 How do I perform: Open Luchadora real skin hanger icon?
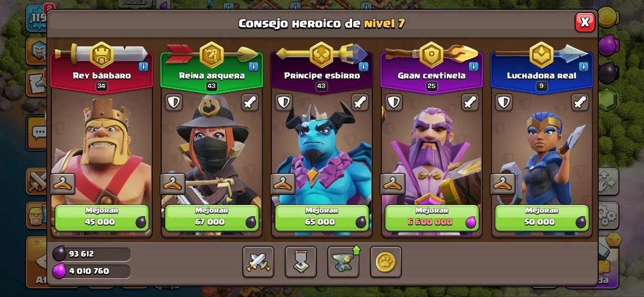coord(503,184)
